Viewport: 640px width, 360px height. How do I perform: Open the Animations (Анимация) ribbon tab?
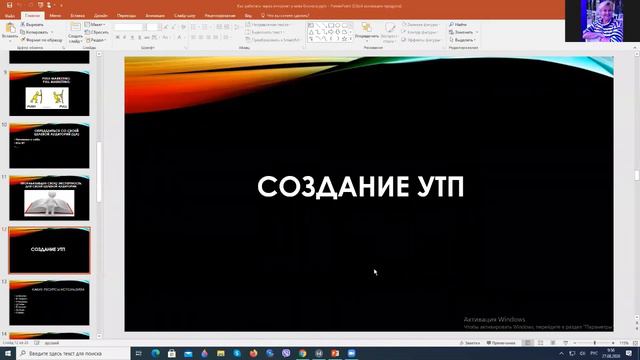pyautogui.click(x=155, y=16)
